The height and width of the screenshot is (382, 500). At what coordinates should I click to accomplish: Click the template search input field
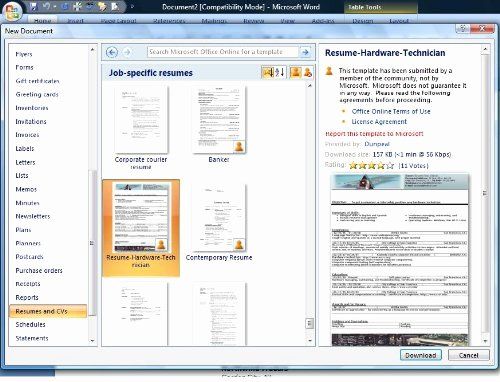tap(222, 52)
